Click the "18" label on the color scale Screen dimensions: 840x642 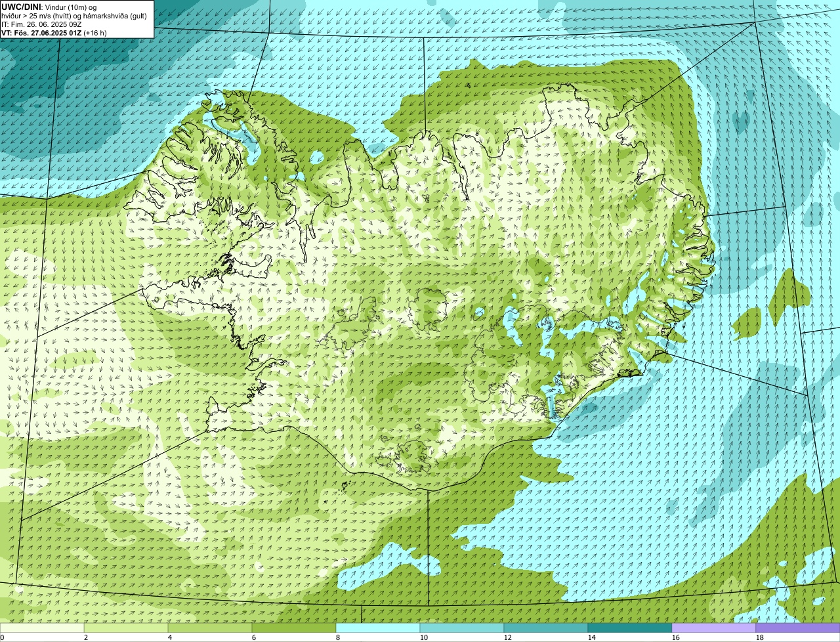760,637
